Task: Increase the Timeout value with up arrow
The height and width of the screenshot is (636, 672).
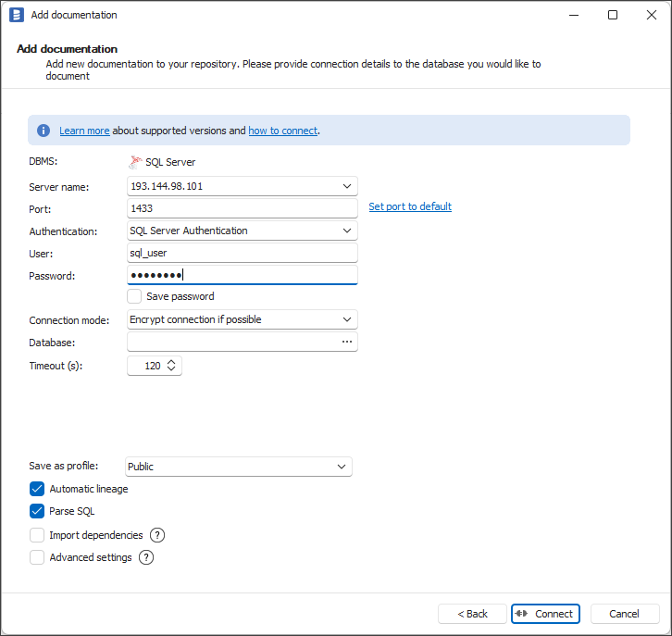Action: (171, 362)
